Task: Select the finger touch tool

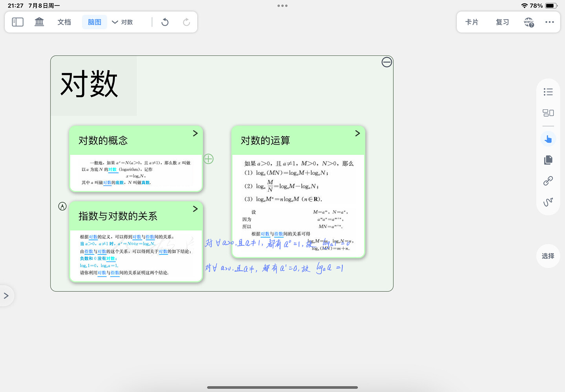Action: coord(548,139)
